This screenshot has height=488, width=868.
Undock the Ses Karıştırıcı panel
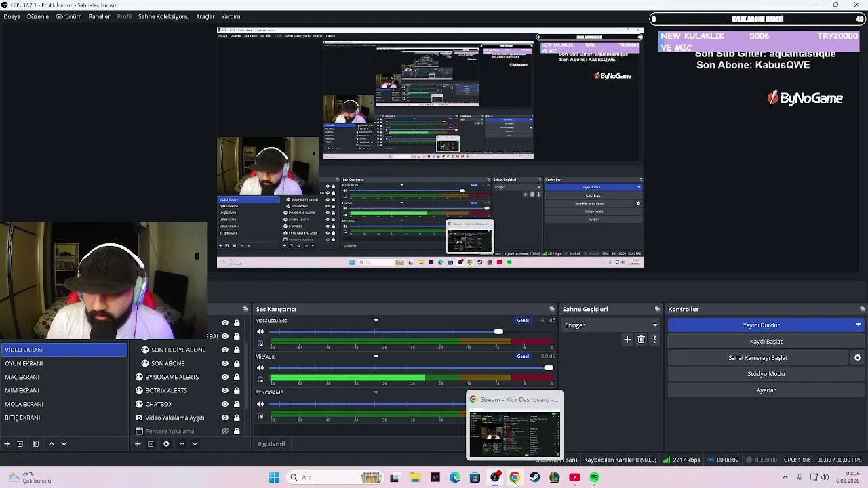[x=553, y=309]
